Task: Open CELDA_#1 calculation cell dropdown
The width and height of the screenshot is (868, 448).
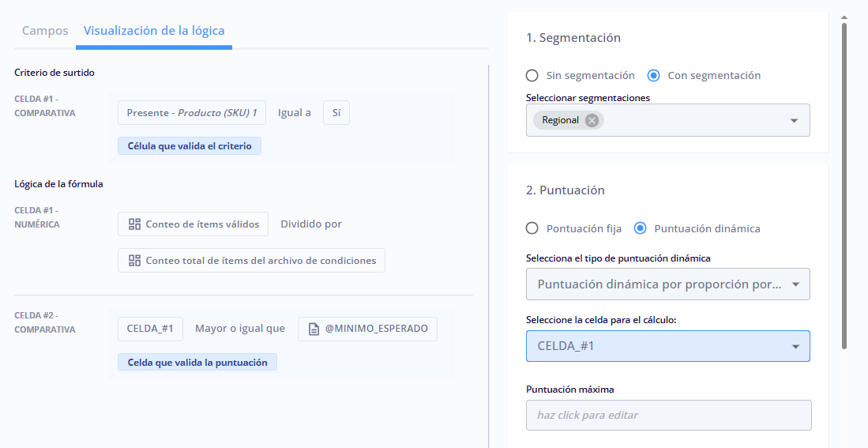Action: (x=668, y=346)
